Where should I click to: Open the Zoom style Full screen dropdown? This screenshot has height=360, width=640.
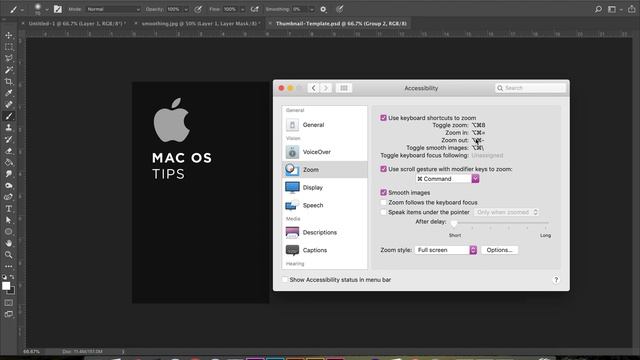[x=446, y=250]
